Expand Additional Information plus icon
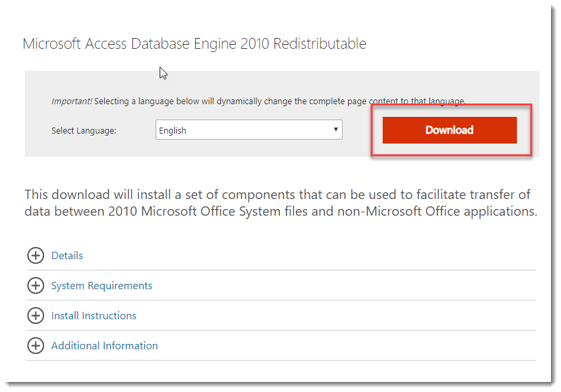 (x=35, y=345)
